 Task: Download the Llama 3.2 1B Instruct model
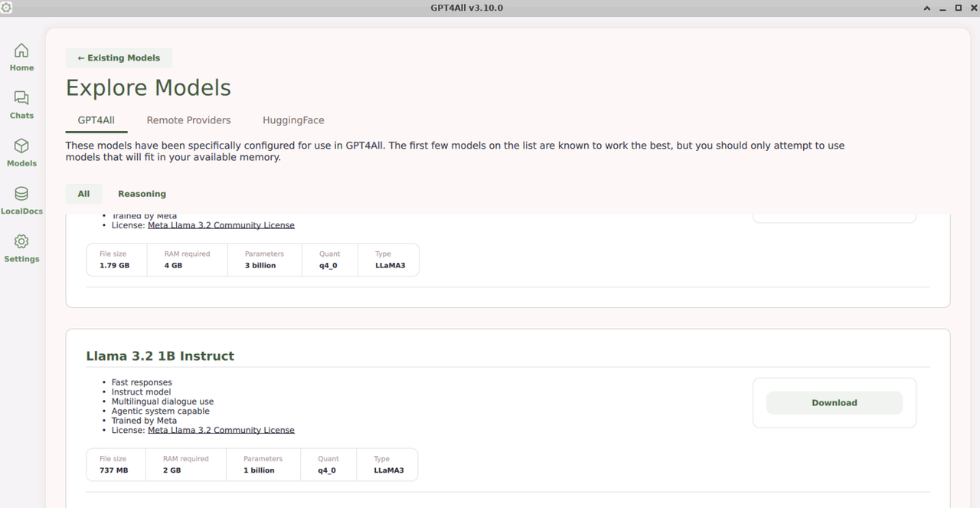coord(834,402)
